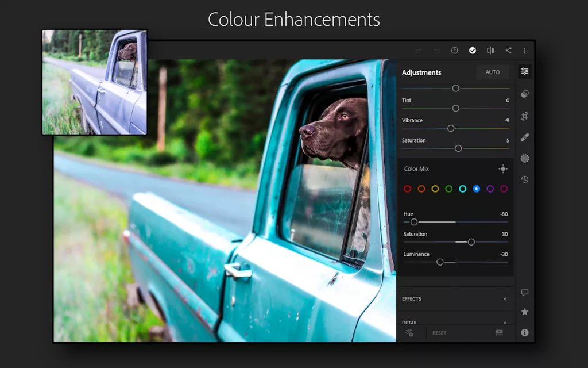Image resolution: width=588 pixels, height=368 pixels.
Task: Select the blue color in Color Mix
Action: 476,189
